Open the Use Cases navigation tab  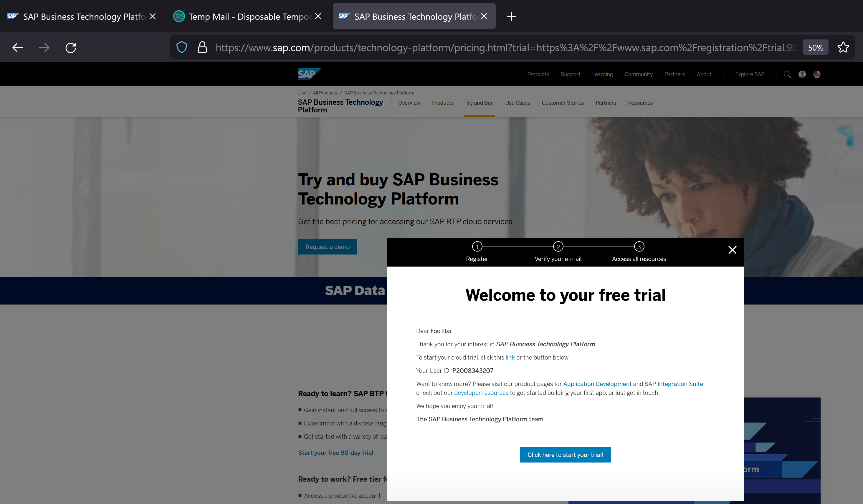tap(517, 103)
